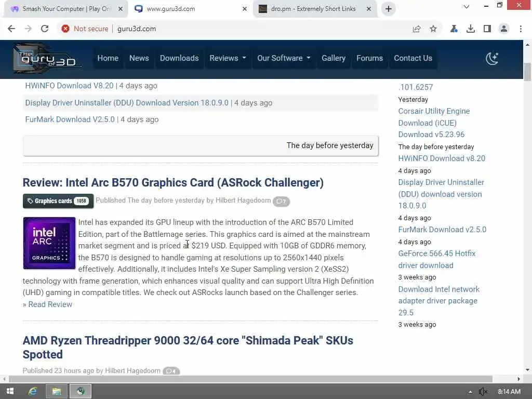The width and height of the screenshot is (532, 399).
Task: Open File Explorer from the taskbar
Action: tap(56, 391)
